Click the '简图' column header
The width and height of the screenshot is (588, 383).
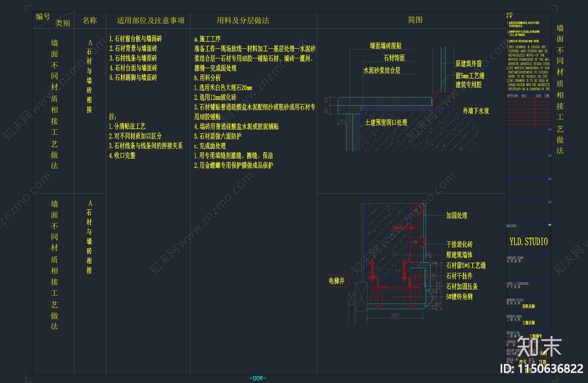click(x=415, y=20)
